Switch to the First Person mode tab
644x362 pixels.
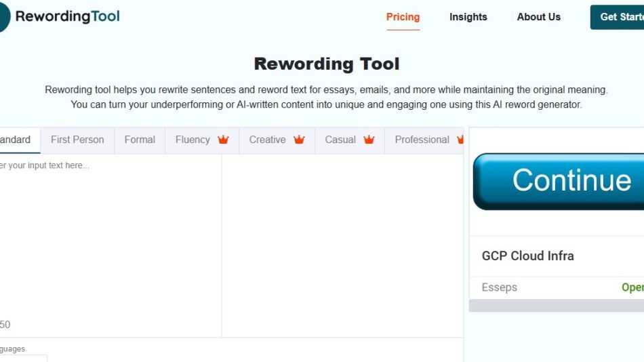77,140
